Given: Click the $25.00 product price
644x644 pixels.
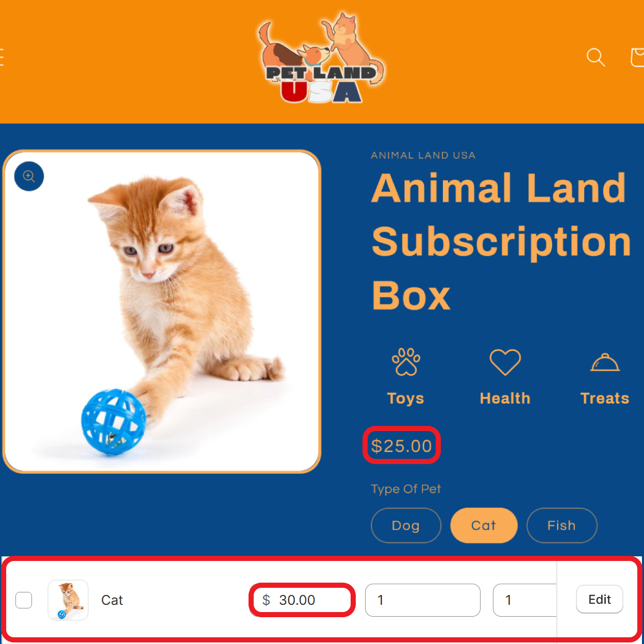Looking at the screenshot, I should tap(402, 445).
